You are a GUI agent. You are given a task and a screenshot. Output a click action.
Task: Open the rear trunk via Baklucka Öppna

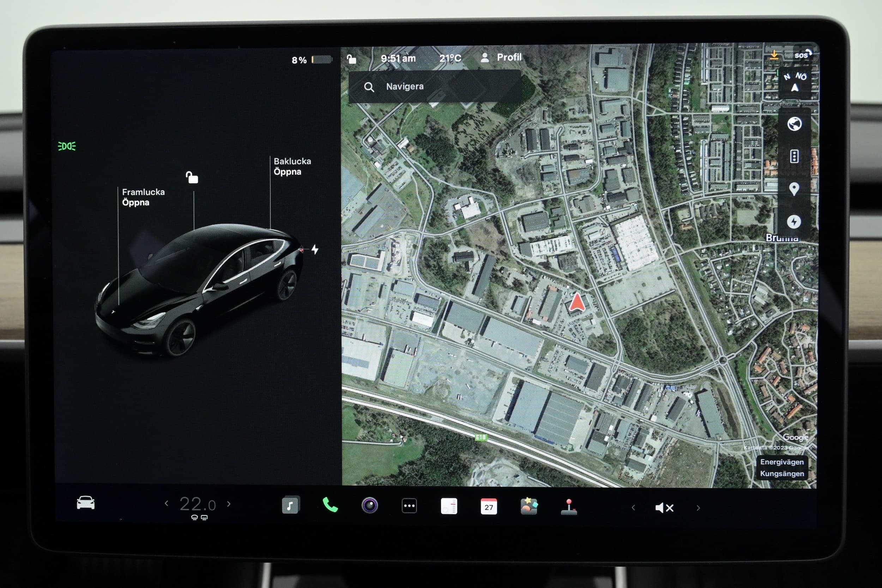point(292,166)
